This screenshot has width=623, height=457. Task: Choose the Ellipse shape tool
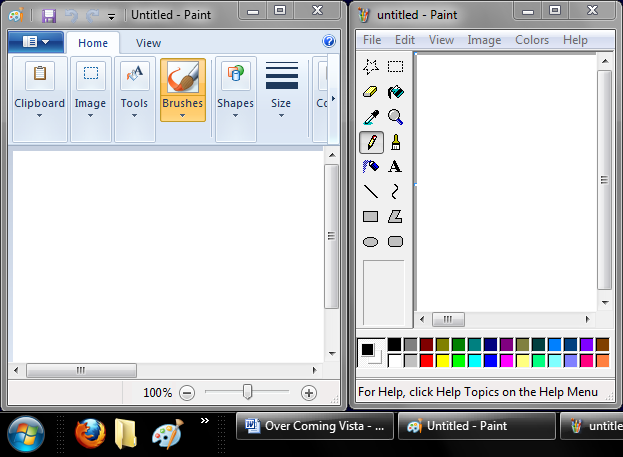coord(370,241)
